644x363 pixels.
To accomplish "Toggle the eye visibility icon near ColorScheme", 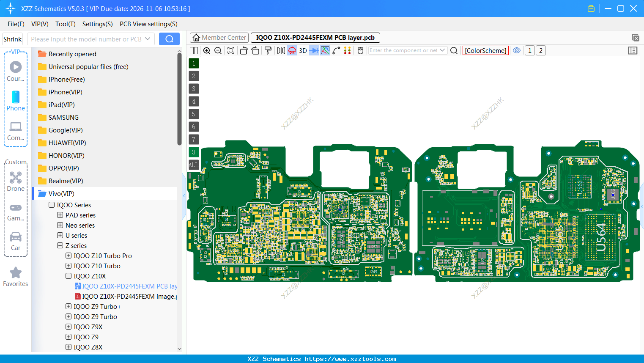I will click(x=517, y=50).
